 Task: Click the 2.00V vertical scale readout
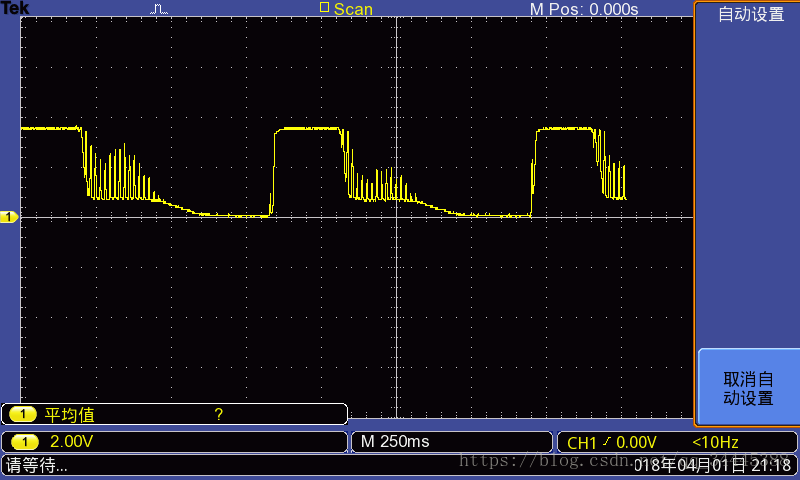(71, 442)
